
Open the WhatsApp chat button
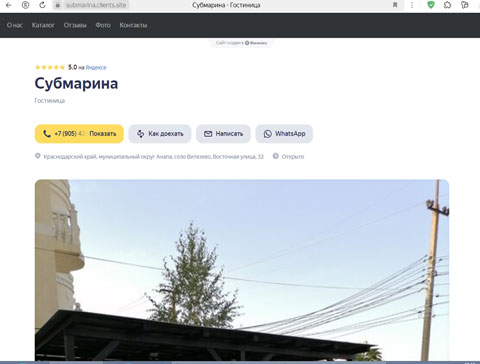[x=284, y=134]
